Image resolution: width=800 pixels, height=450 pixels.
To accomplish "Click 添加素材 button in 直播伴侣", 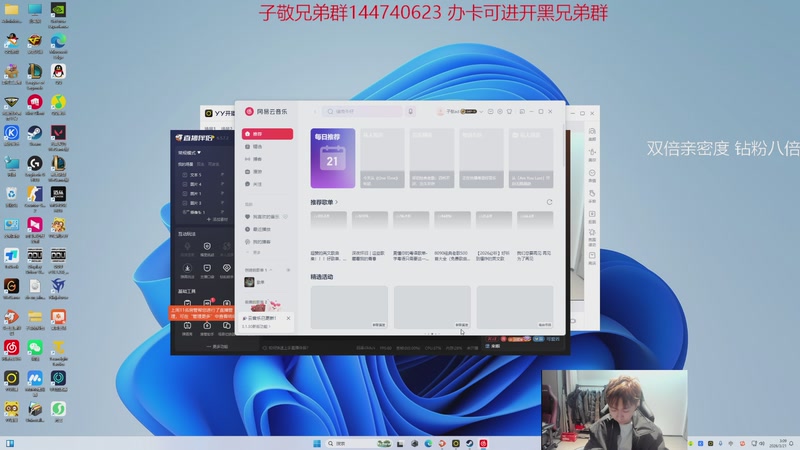I will pyautogui.click(x=217, y=219).
